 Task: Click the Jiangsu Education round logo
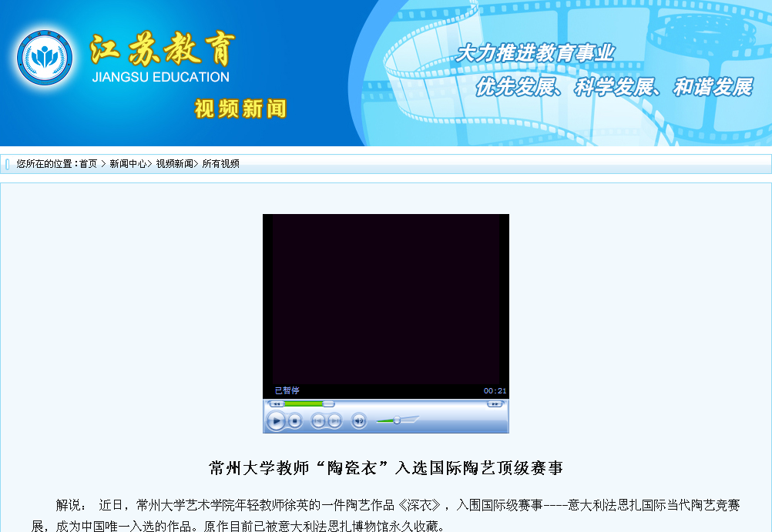tap(45, 59)
